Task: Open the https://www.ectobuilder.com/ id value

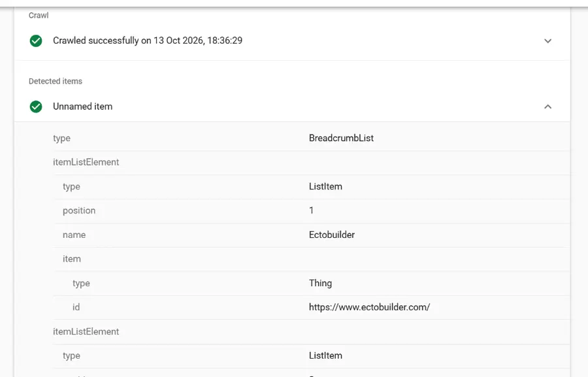Action: [x=369, y=307]
